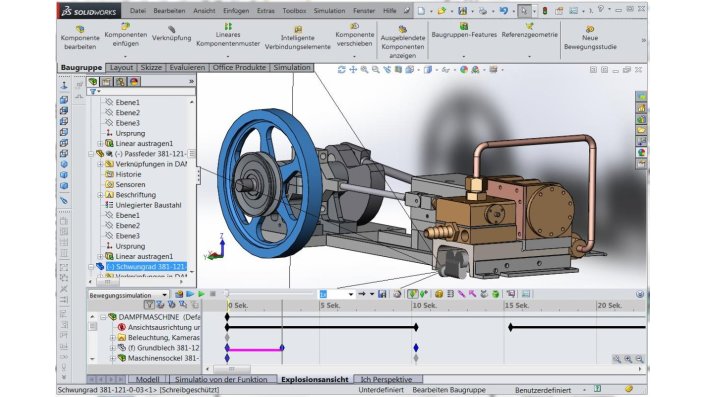705x397 pixels.
Task: Create a Neue Bewegungsstudie
Action: coord(590,38)
